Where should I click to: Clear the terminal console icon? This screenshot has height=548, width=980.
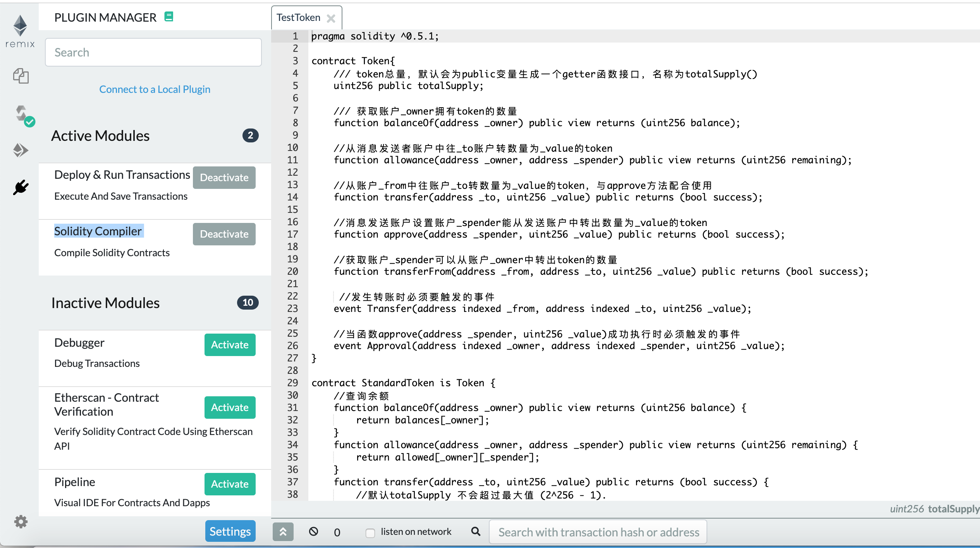click(313, 531)
